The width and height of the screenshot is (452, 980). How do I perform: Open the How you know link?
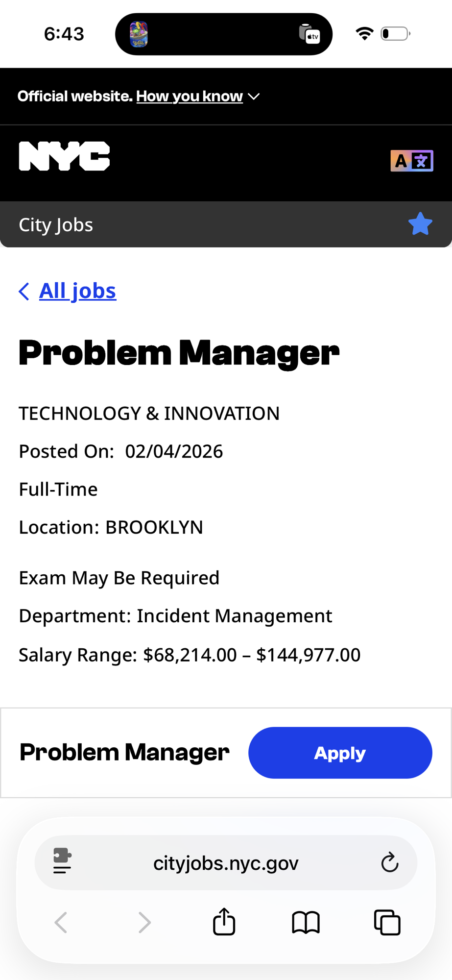point(190,96)
